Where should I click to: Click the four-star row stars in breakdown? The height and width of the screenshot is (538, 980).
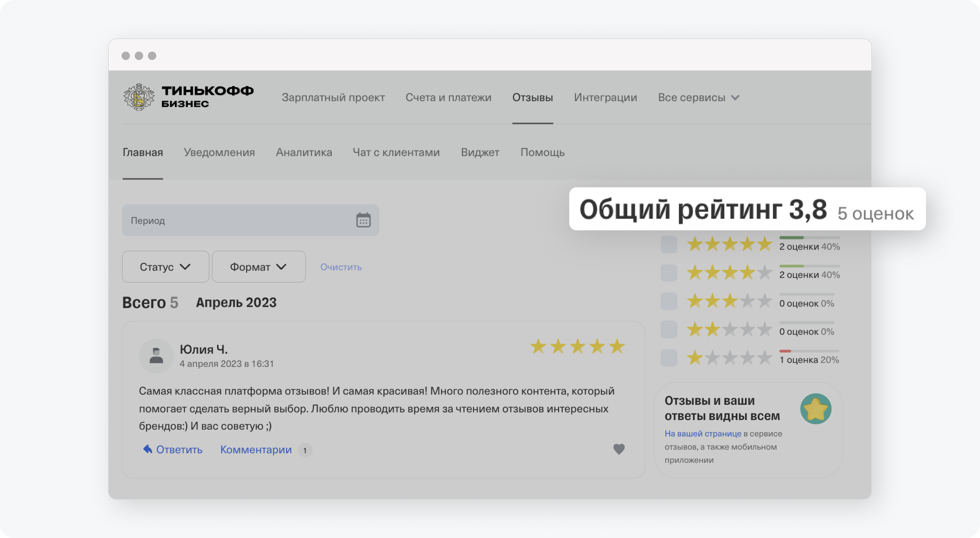click(730, 273)
